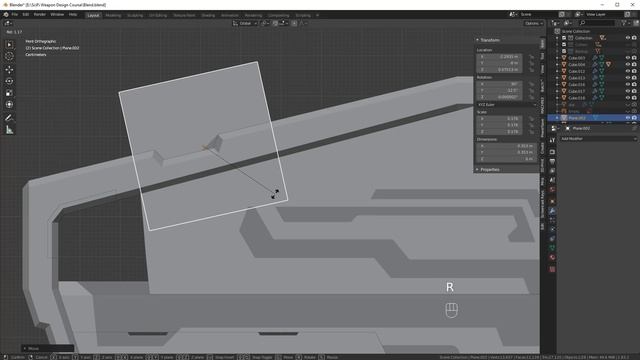The height and width of the screenshot is (360, 640).
Task: Expand the Cube.003 tree item
Action: pos(558,58)
